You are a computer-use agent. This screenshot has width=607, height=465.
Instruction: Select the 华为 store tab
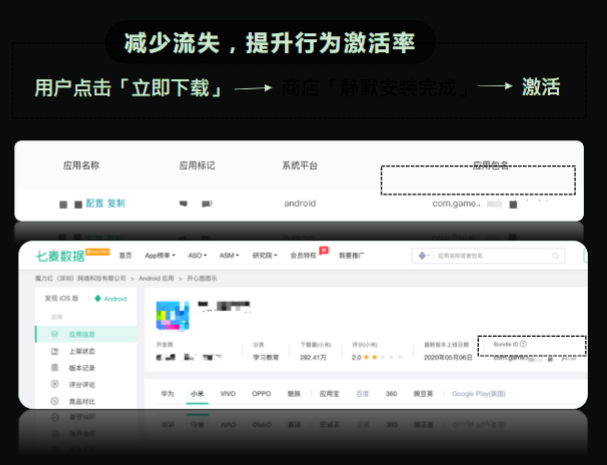tap(167, 394)
